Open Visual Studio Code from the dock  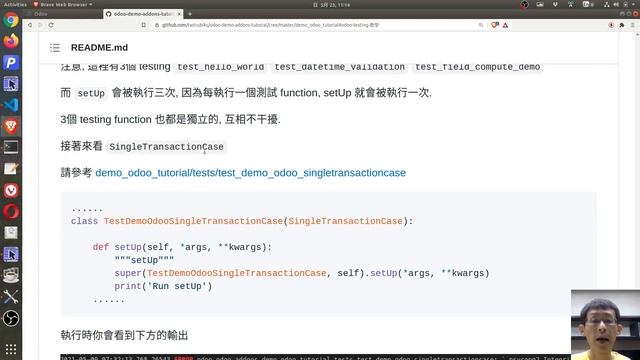11,105
